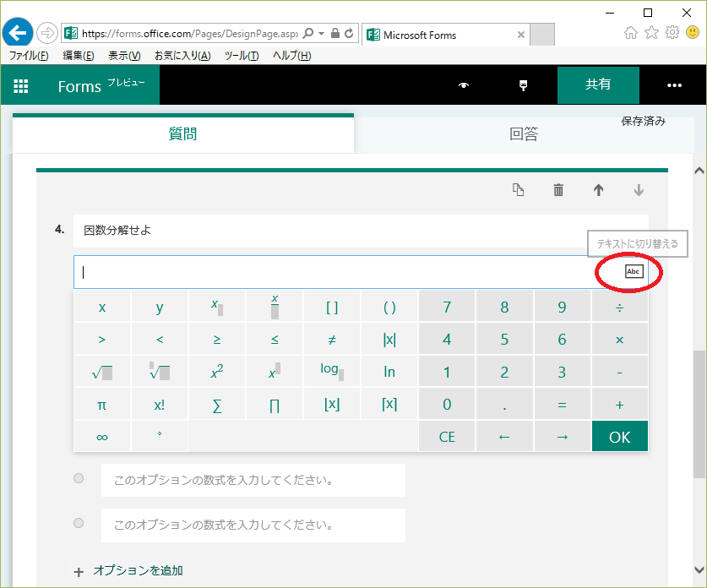This screenshot has height=588, width=707.
Task: Click the page vertical scrollbar
Action: pos(699,414)
